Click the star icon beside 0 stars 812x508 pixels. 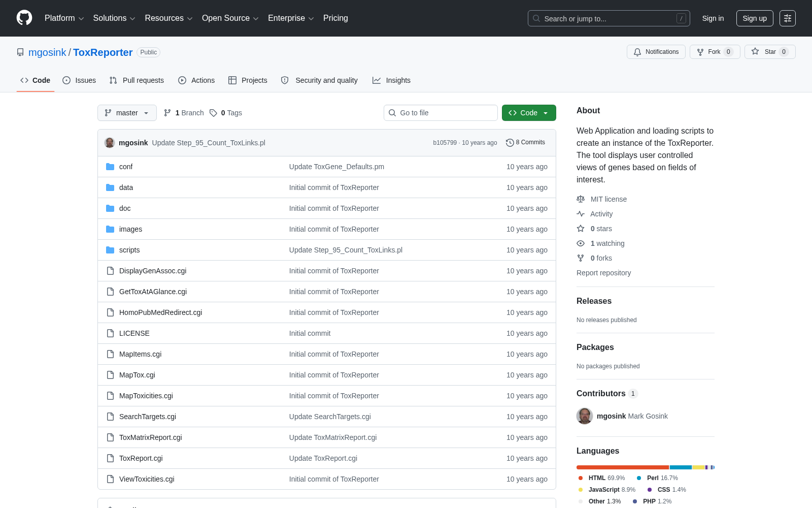tap(581, 229)
